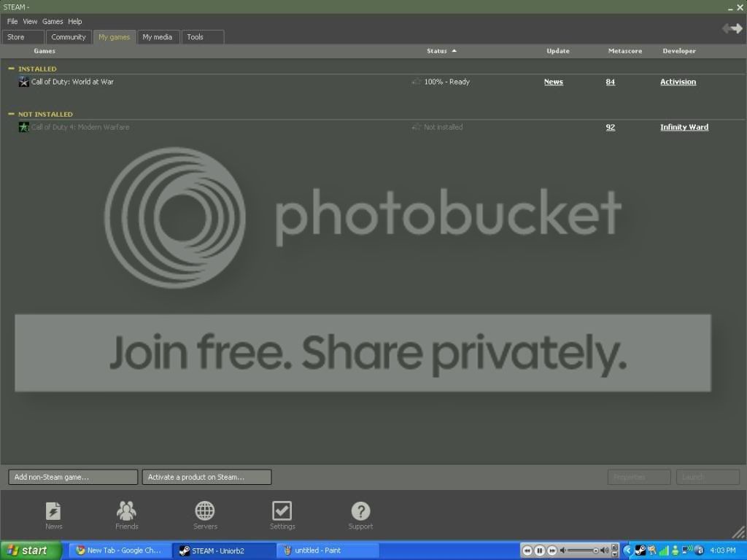Open the Settings checkmark icon
This screenshot has height=560, width=747.
point(282,511)
